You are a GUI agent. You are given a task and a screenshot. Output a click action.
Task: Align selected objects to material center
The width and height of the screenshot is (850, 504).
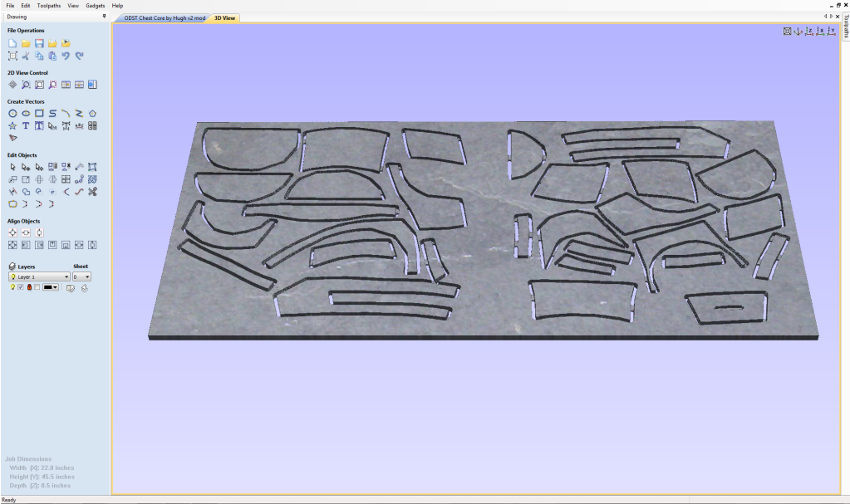tap(12, 232)
